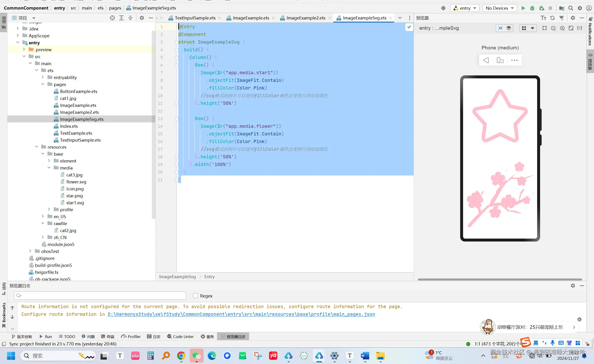Image resolution: width=594 pixels, height=364 pixels.
Task: Open the Code Linter tool tab
Action: click(x=180, y=337)
